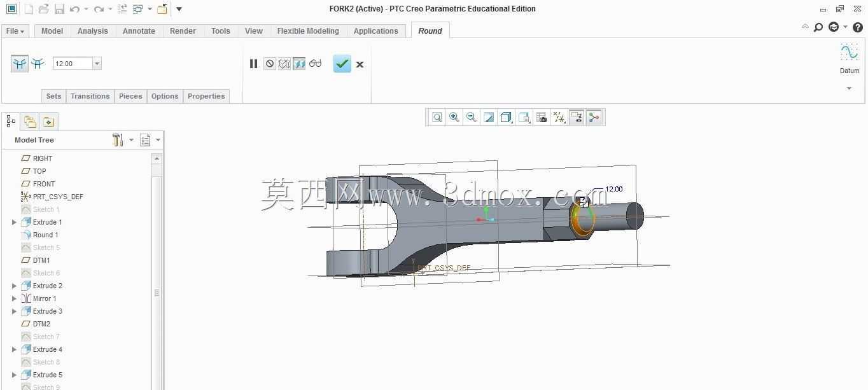Image resolution: width=868 pixels, height=390 pixels.
Task: Click the Close window folder icon
Action: 162,9
